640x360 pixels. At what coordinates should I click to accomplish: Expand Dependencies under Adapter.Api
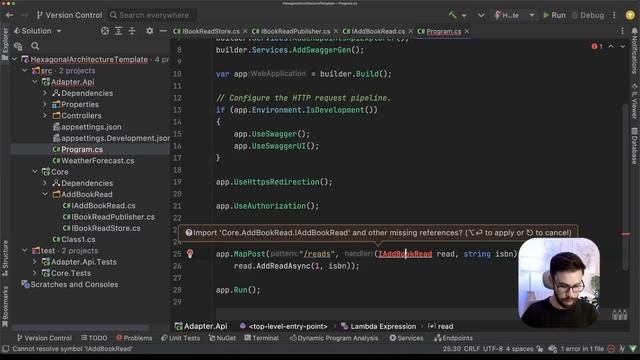pos(45,93)
